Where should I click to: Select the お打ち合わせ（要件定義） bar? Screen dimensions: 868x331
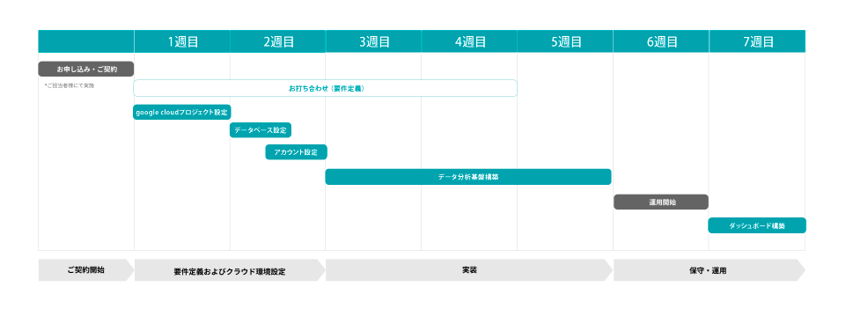[x=326, y=88]
